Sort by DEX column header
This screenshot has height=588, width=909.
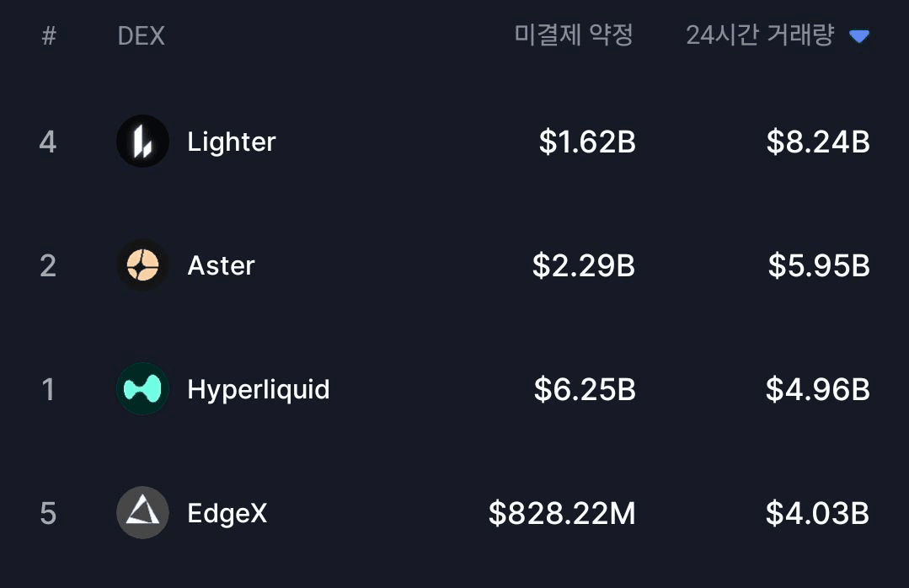click(x=141, y=36)
